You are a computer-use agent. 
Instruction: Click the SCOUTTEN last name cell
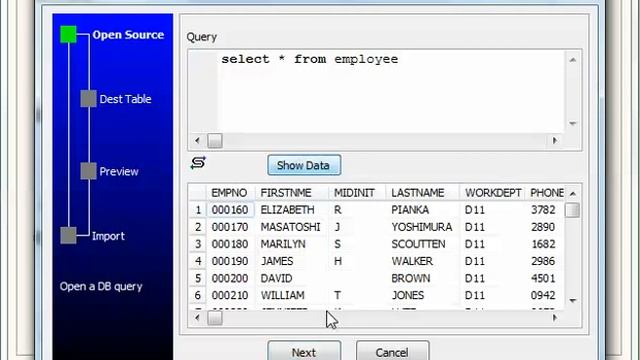[x=423, y=244]
